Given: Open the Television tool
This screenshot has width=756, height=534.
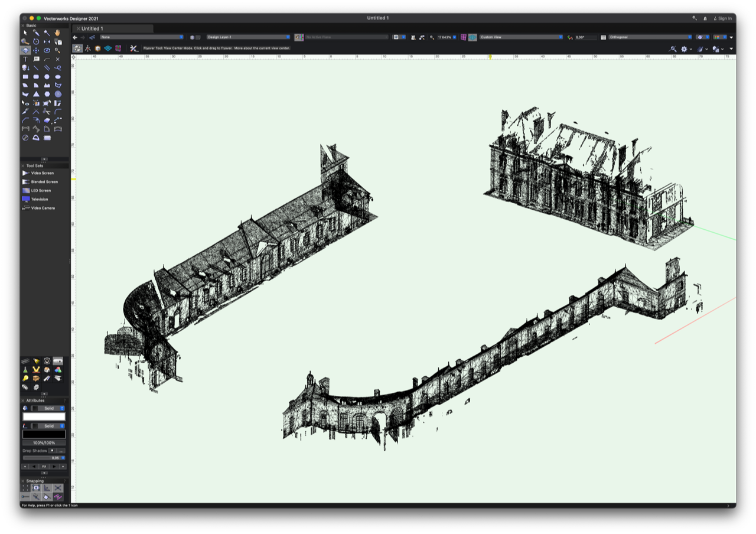Looking at the screenshot, I should click(38, 199).
